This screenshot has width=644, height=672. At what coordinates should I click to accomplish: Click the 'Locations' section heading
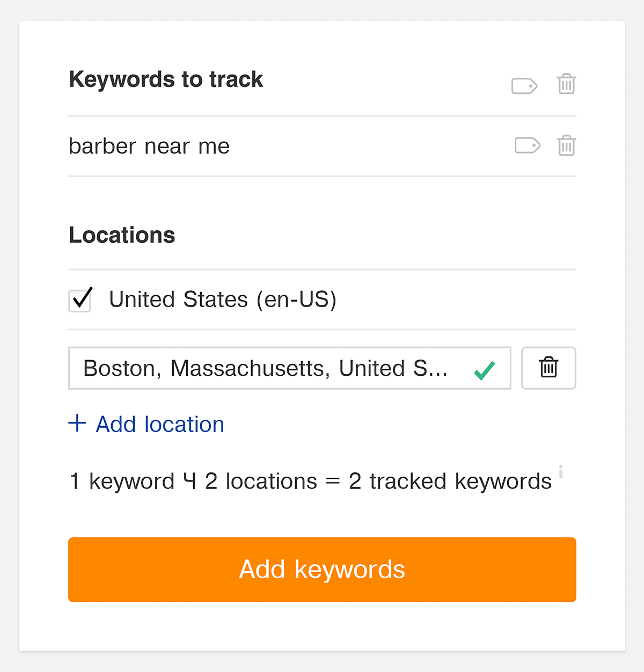pos(122,235)
